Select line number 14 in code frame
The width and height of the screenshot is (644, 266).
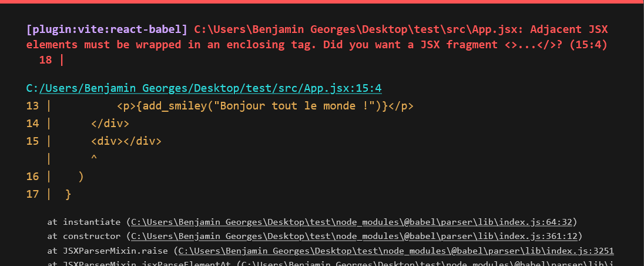click(32, 124)
